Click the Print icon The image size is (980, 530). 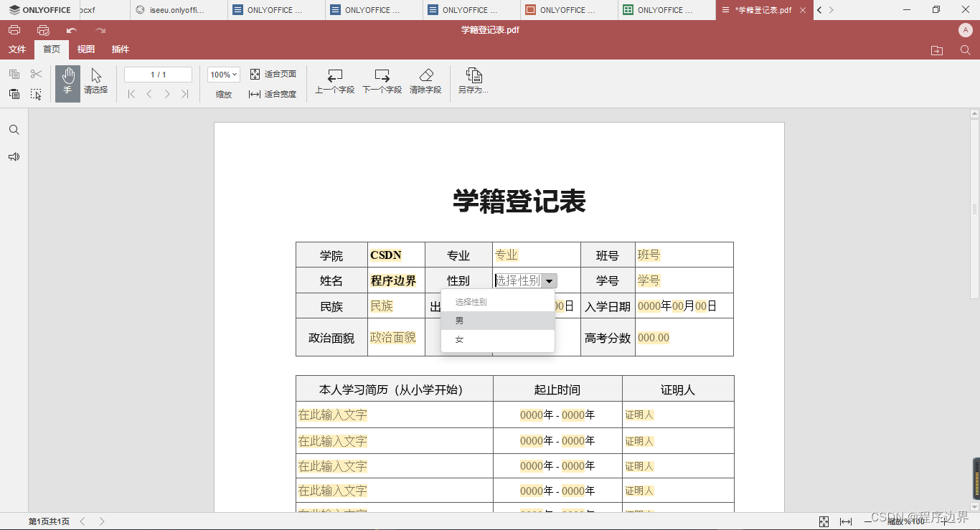point(14,30)
